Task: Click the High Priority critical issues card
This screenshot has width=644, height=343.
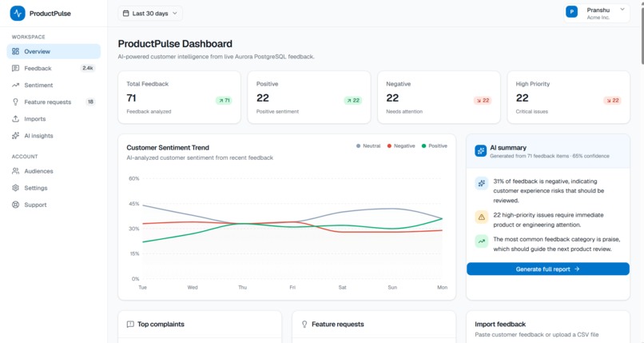Action: 568,98
